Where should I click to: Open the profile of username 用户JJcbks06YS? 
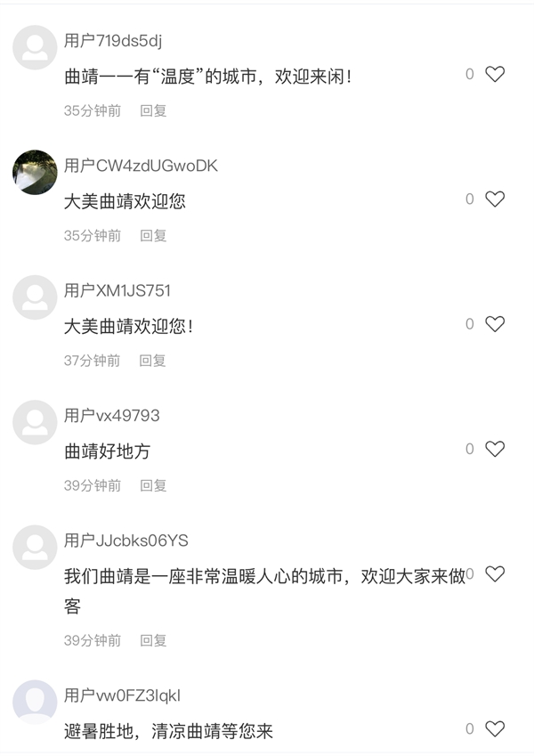pos(126,541)
